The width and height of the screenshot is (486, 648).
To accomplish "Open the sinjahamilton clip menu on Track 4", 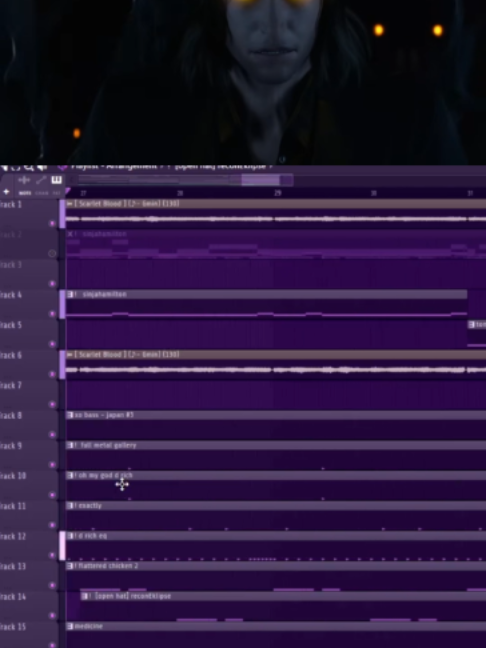I will (x=70, y=294).
